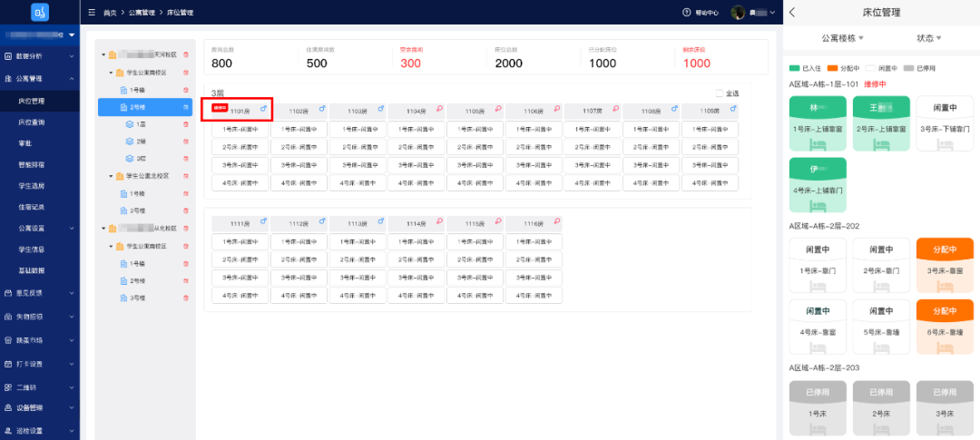Click the hamburger menu icon in top bar
This screenshot has width=980, height=440.
coord(92,13)
